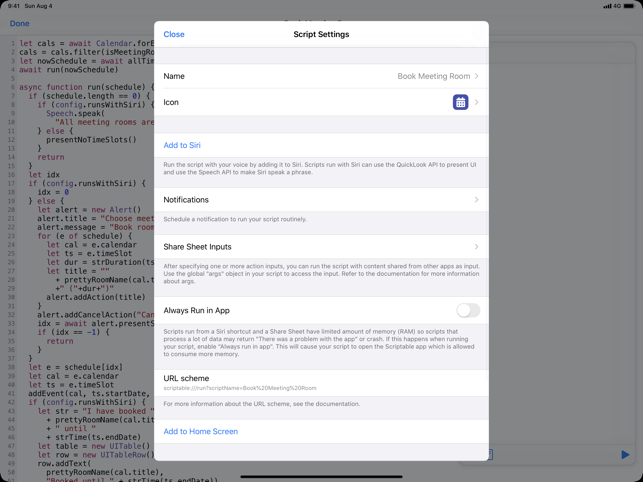This screenshot has width=643, height=482.
Task: Click the Icon row label
Action: pyautogui.click(x=171, y=102)
